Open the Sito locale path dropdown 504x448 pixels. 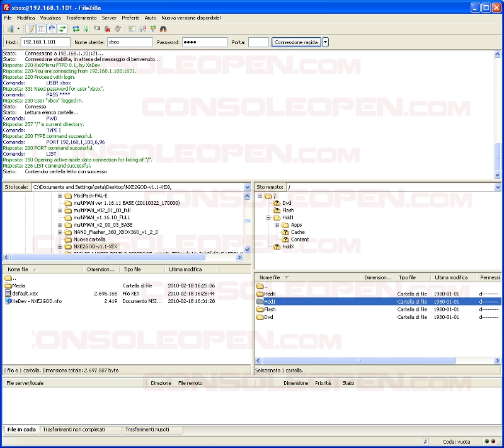click(x=247, y=187)
